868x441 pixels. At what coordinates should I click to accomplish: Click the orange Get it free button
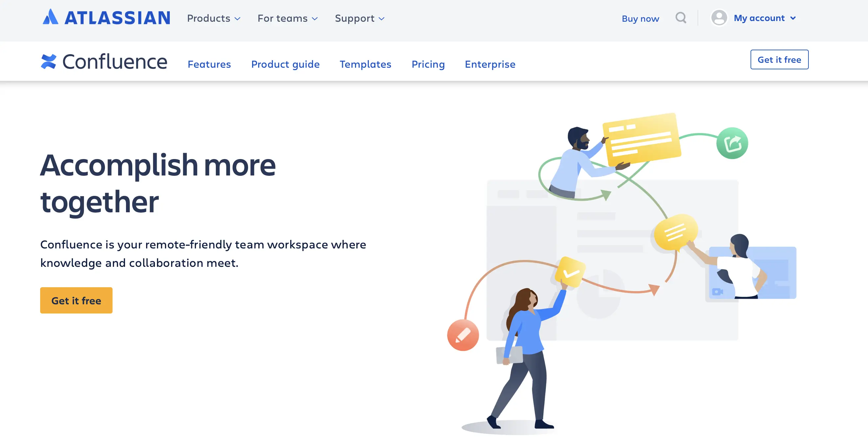point(76,300)
